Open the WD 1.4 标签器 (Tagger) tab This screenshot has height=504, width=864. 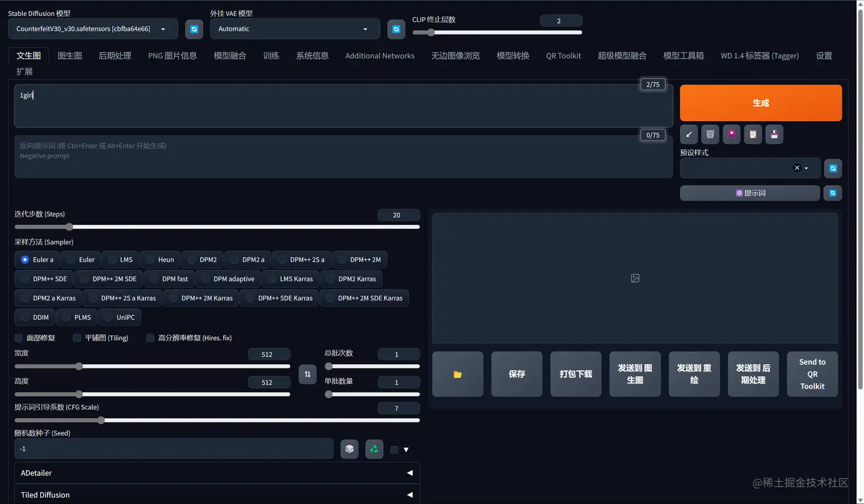click(760, 56)
